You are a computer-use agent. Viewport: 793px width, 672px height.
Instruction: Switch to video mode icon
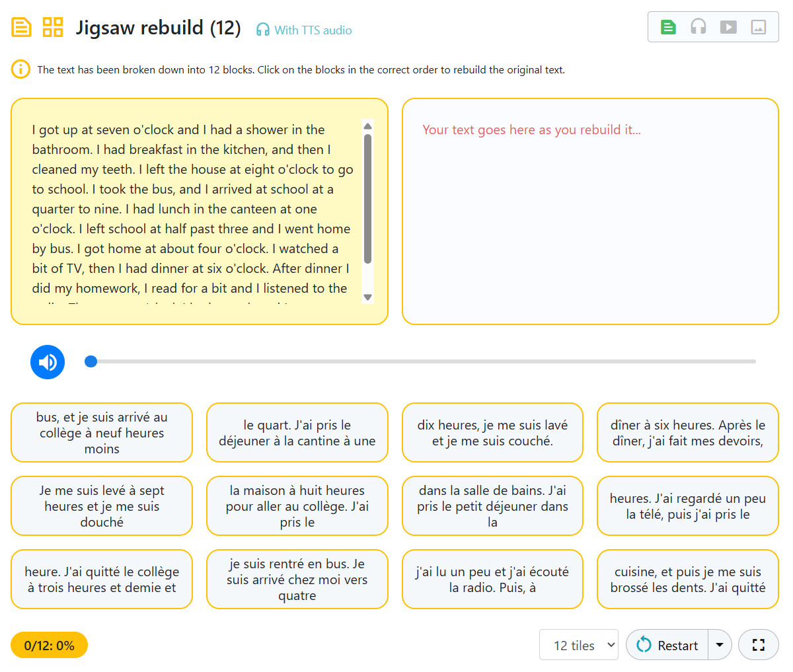pyautogui.click(x=728, y=27)
